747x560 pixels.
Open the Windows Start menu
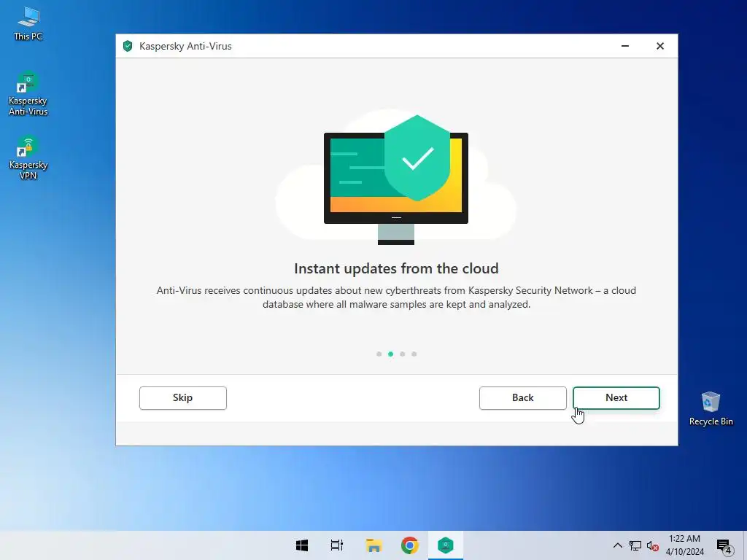[x=301, y=545]
